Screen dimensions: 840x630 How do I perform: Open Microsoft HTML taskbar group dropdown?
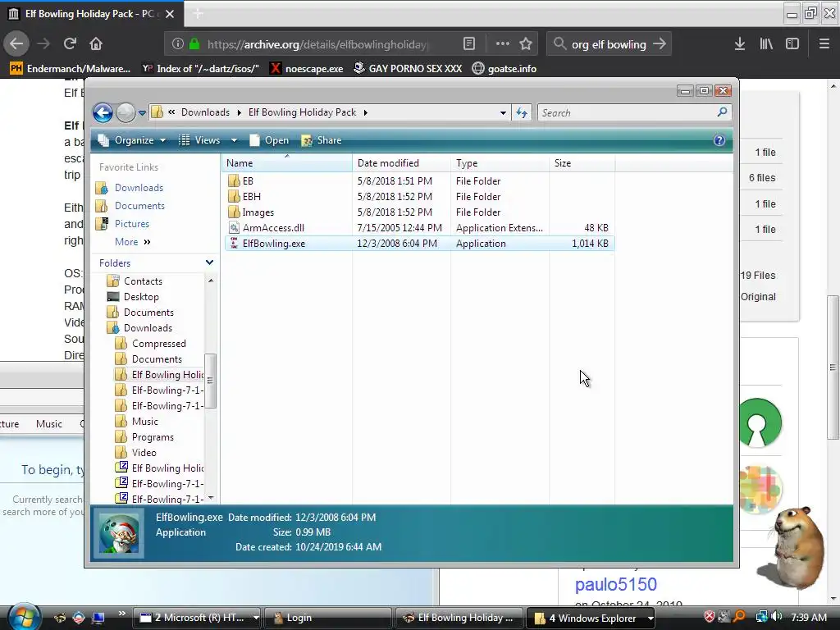click(256, 618)
